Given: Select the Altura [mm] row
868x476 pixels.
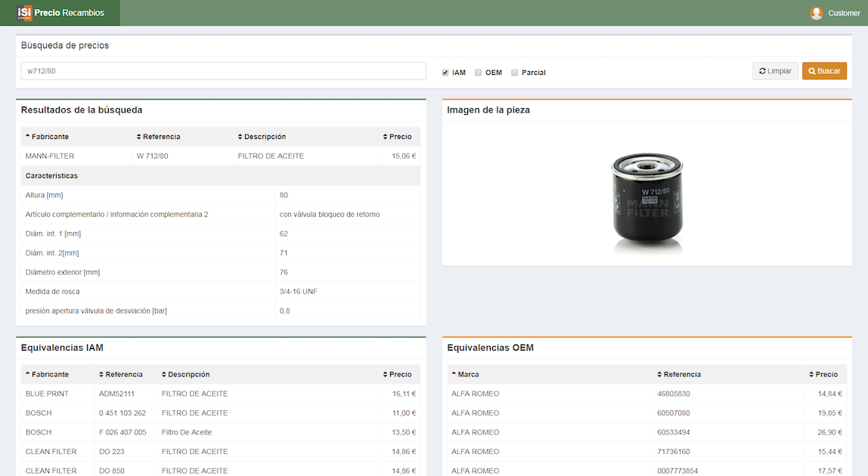Looking at the screenshot, I should point(220,195).
